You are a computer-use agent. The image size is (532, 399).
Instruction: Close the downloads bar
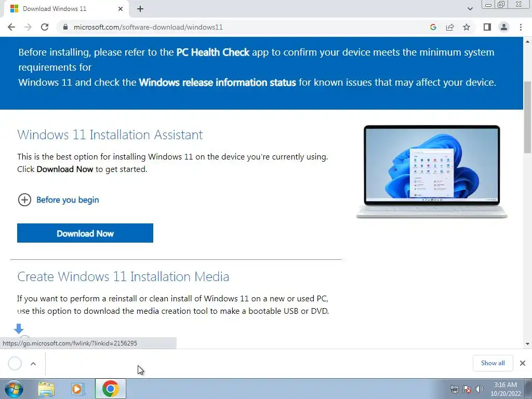tap(523, 363)
